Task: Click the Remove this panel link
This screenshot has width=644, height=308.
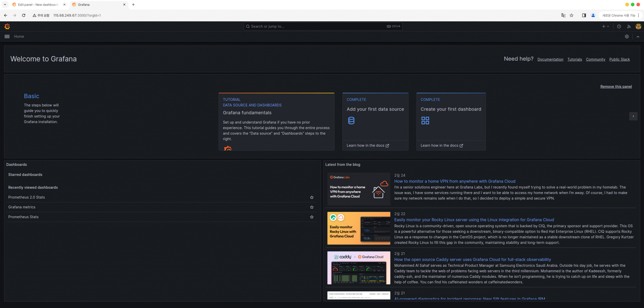Action: [x=616, y=86]
